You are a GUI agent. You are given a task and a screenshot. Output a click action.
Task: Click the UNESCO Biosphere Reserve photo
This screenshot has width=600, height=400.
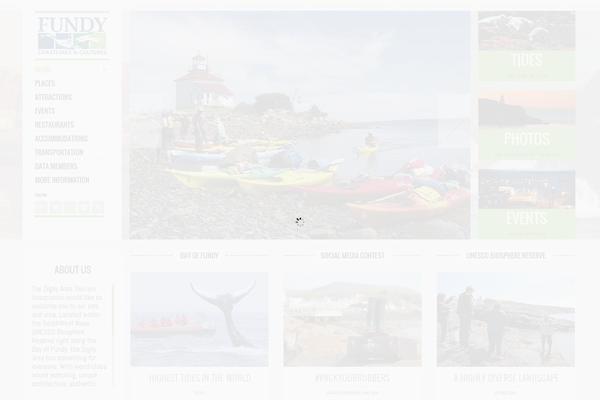tap(505, 319)
